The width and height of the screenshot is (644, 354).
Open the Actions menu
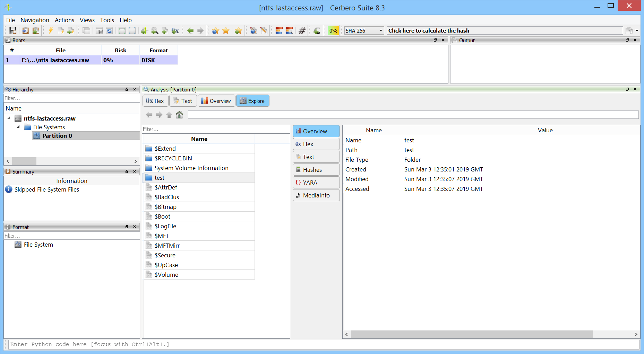pyautogui.click(x=65, y=20)
